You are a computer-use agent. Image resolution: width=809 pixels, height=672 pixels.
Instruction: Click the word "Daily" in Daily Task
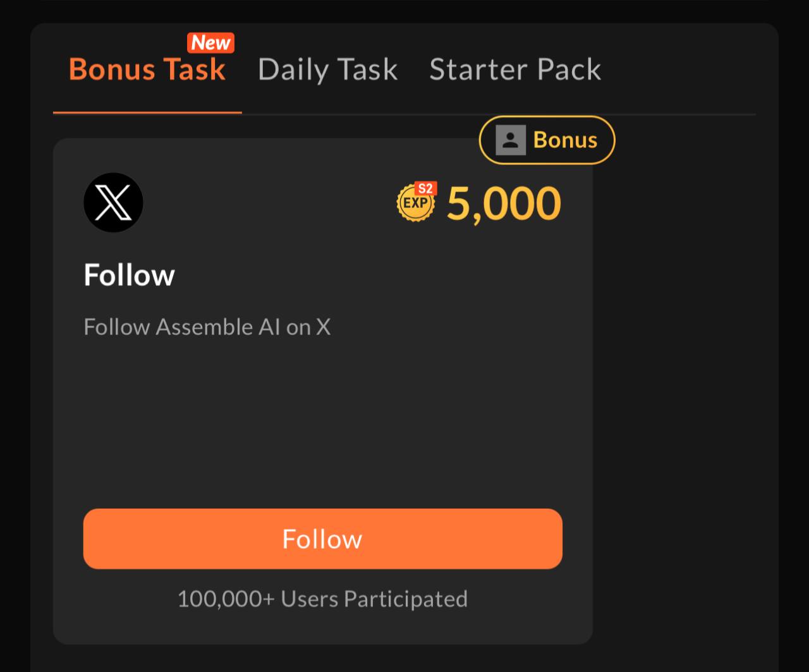pyautogui.click(x=292, y=69)
